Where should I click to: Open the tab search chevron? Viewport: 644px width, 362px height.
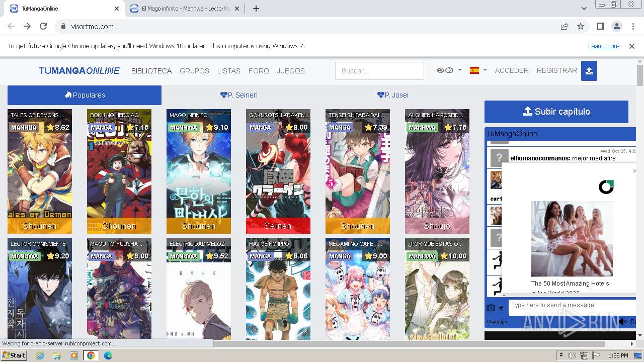tap(584, 9)
